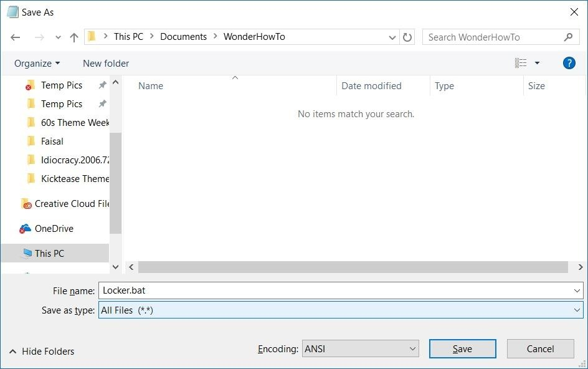Open Faisal folder in sidebar

(52, 141)
